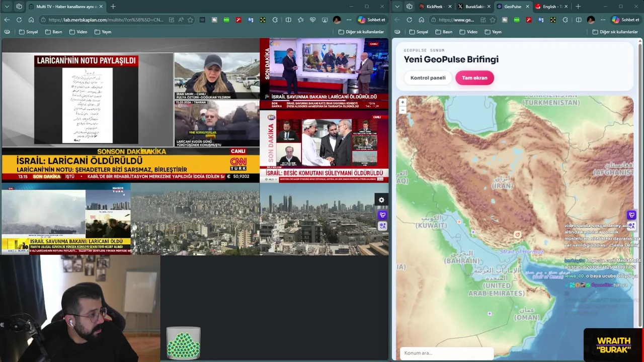Screen dimensions: 644x362
Task: Open extensions puzzle menu in GeoPulse window
Action: click(565, 20)
